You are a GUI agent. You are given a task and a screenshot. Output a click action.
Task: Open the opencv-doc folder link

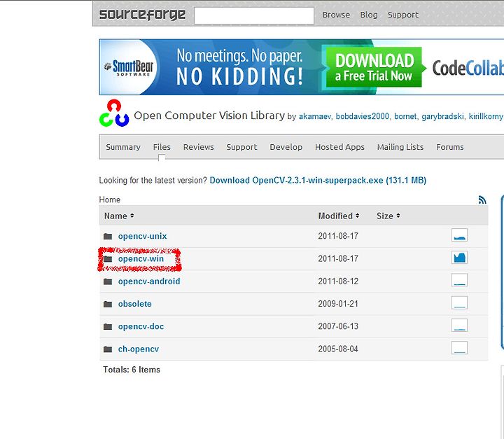[141, 326]
